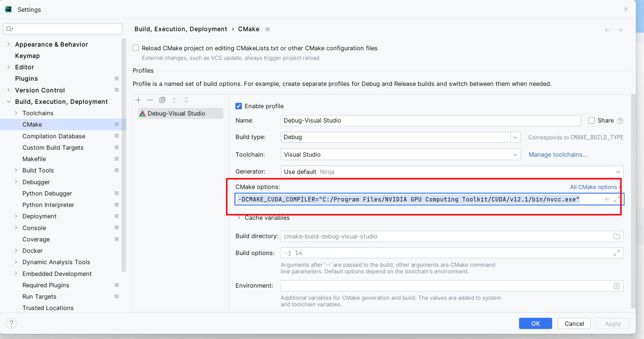Screen dimensions: 644x339
Task: Expand the Embedded Development tree node
Action: (16, 274)
